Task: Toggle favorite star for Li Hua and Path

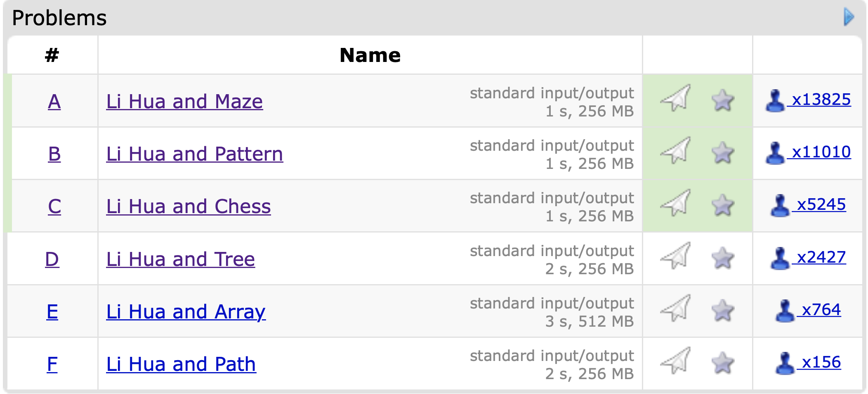Action: click(x=723, y=363)
